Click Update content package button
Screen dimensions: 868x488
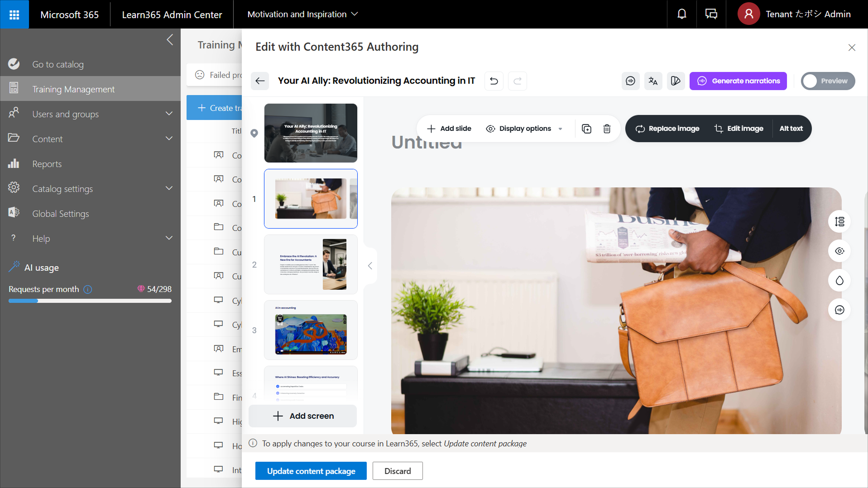(311, 471)
